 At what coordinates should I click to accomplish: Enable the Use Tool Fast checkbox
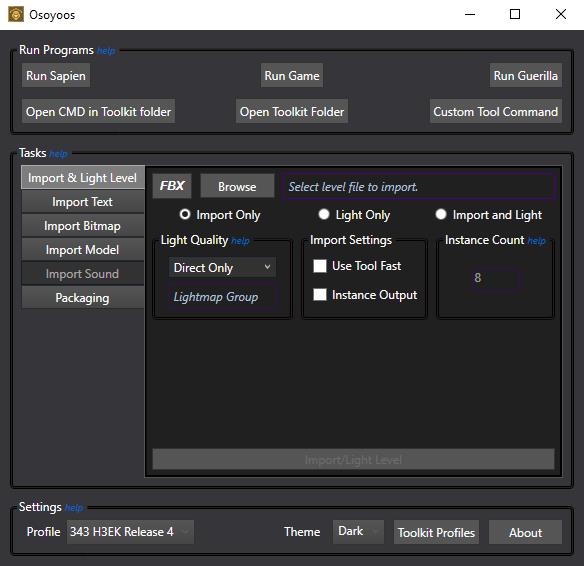[320, 266]
